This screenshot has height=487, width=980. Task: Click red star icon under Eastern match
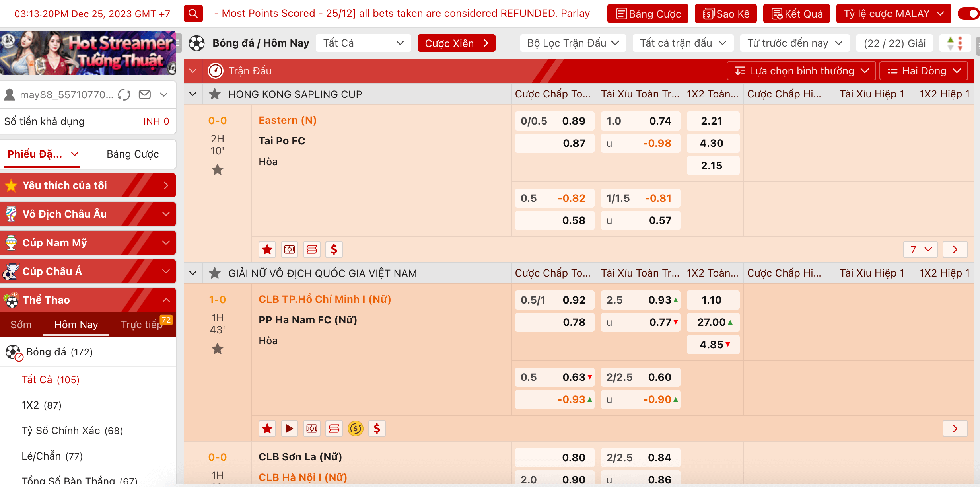tap(267, 249)
